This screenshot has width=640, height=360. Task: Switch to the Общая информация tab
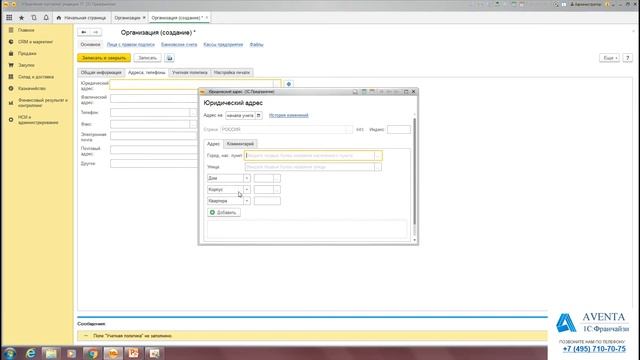point(101,73)
